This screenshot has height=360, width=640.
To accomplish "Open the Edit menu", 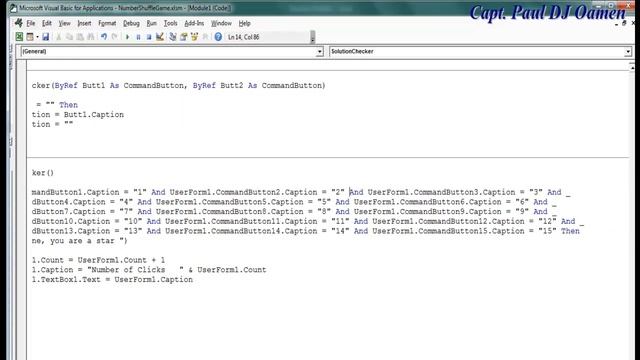I will [47, 23].
